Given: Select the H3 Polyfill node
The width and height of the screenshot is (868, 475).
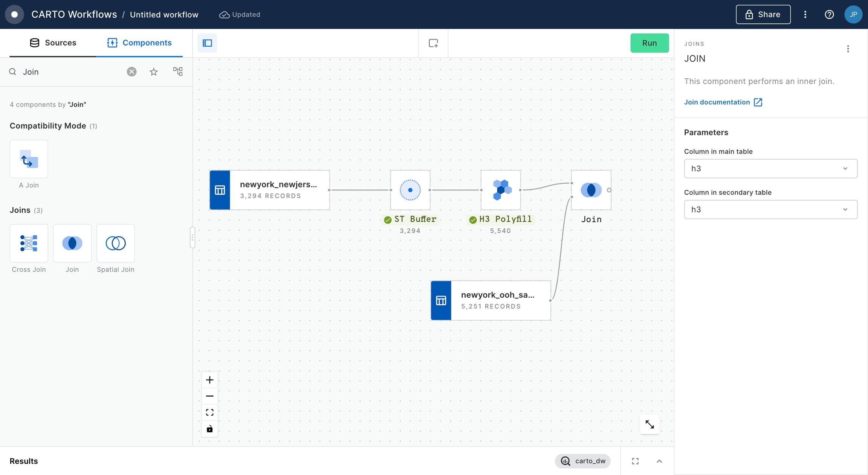Looking at the screenshot, I should (501, 190).
